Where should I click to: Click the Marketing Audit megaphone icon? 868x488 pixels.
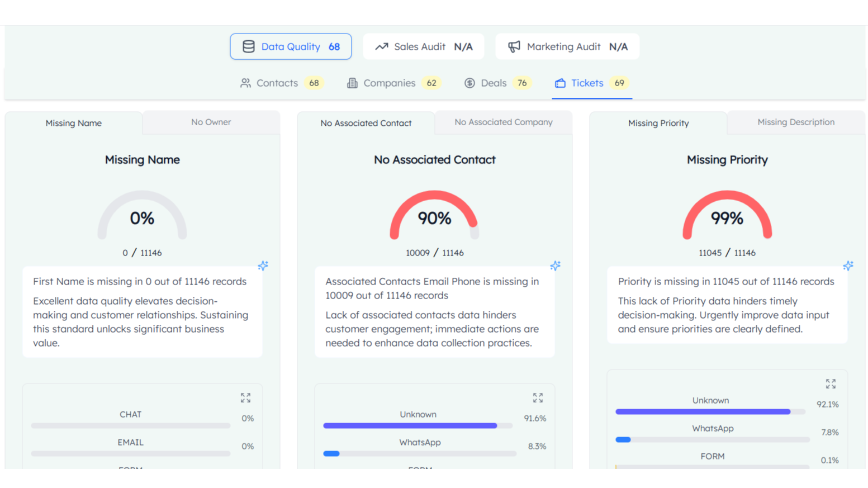click(x=514, y=46)
